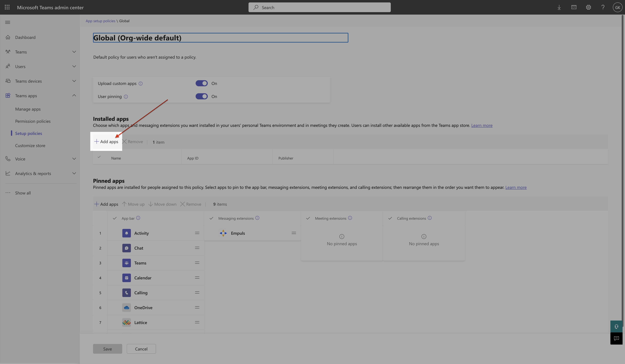Grab the Empuls row reorder handle

tap(294, 233)
